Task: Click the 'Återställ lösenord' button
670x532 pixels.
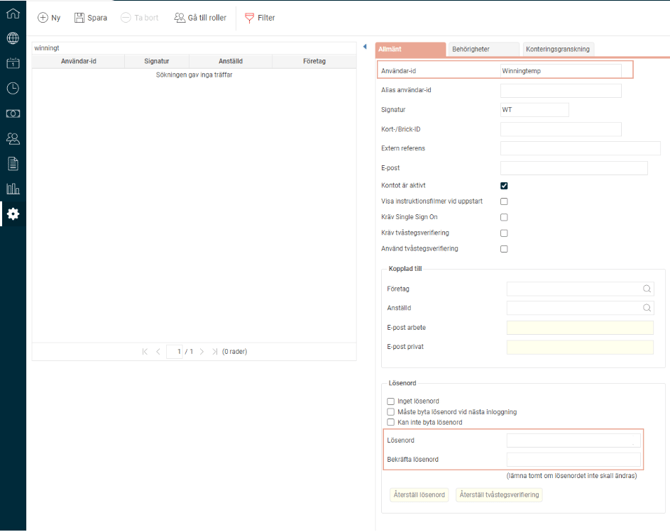Action: tap(419, 494)
